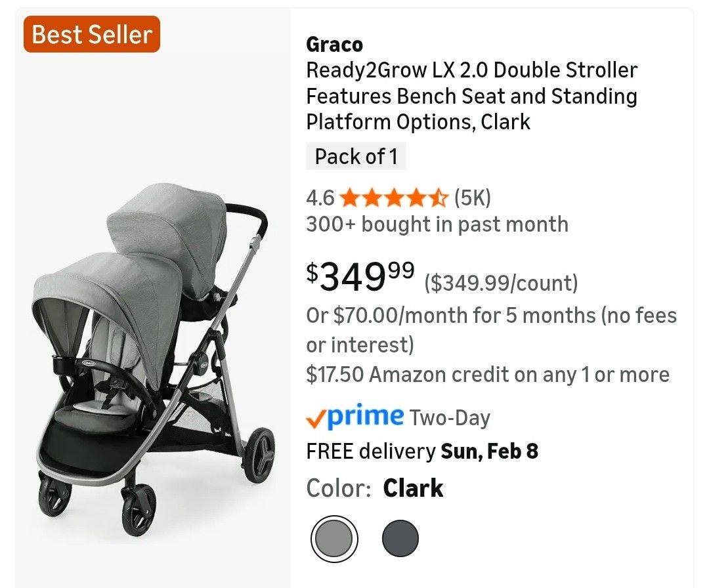Click the $17.50 Amazon credit offer
This screenshot has width=709, height=588.
(x=488, y=375)
